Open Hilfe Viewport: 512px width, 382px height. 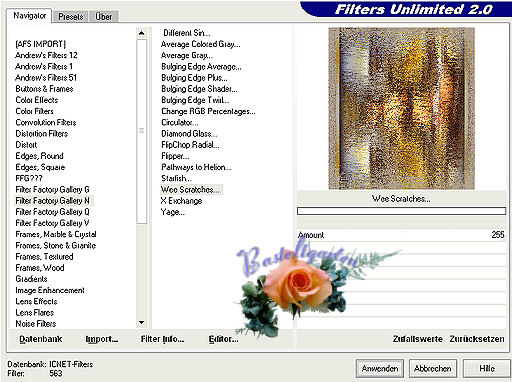(x=487, y=369)
